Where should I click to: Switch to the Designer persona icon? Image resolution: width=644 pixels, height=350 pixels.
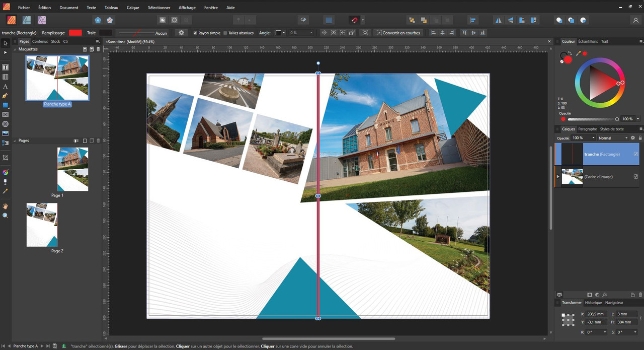coord(27,20)
